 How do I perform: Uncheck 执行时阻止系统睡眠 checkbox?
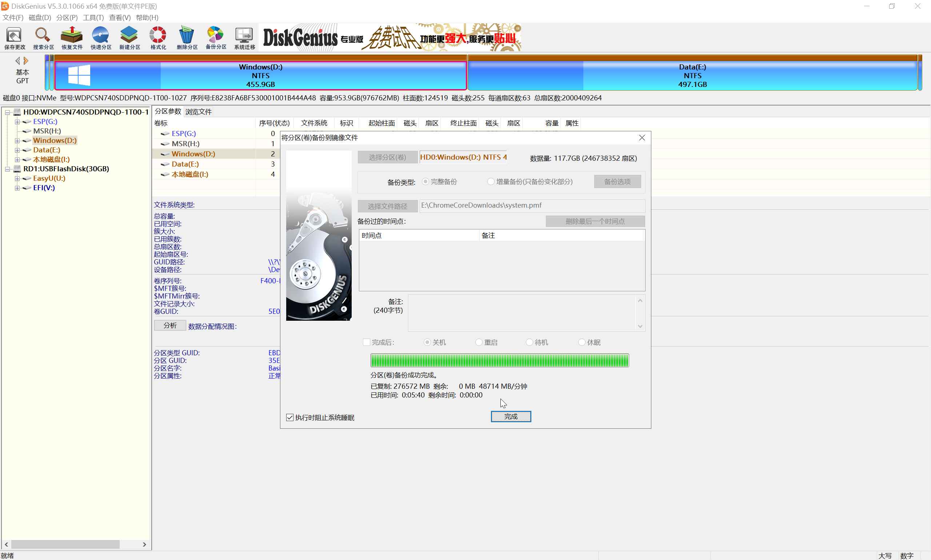[x=290, y=417]
